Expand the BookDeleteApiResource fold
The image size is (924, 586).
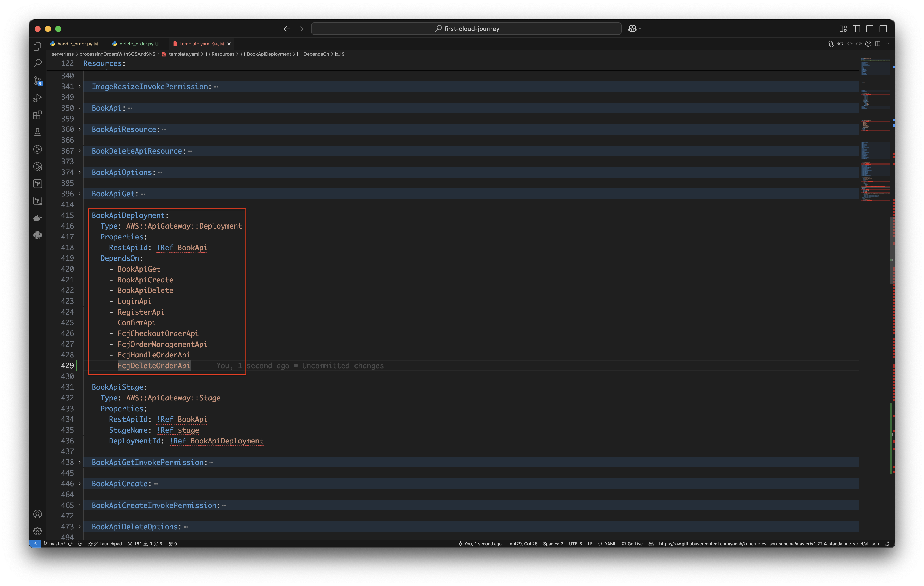click(80, 151)
